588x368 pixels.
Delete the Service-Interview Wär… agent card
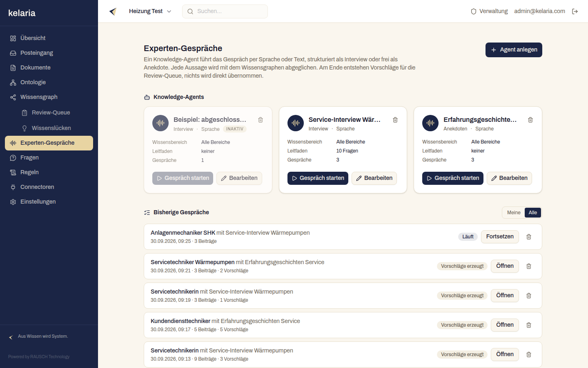395,120
